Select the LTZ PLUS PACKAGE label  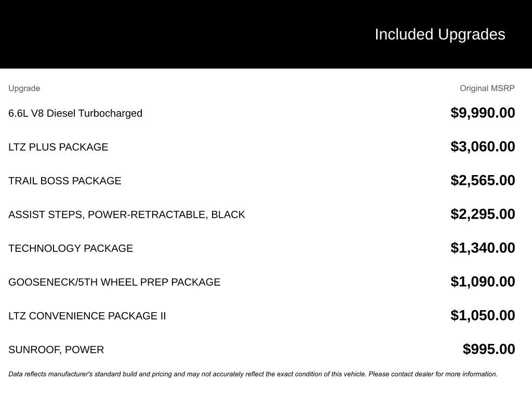(58, 147)
